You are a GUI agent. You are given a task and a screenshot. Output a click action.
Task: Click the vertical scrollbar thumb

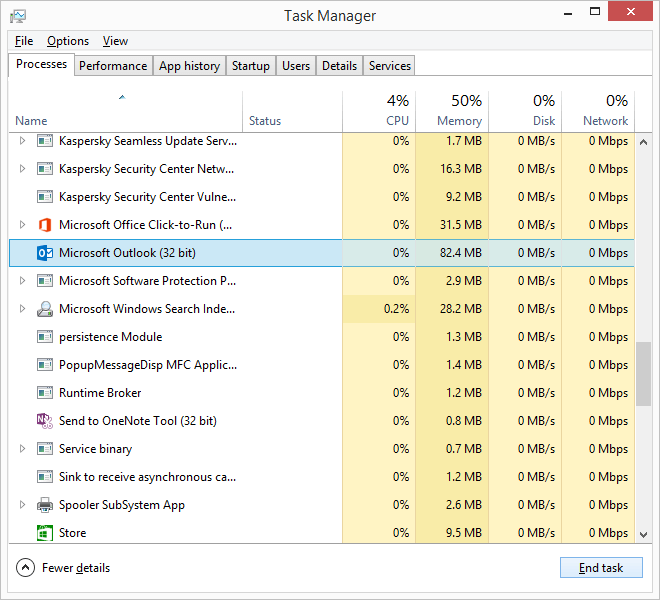tap(643, 374)
